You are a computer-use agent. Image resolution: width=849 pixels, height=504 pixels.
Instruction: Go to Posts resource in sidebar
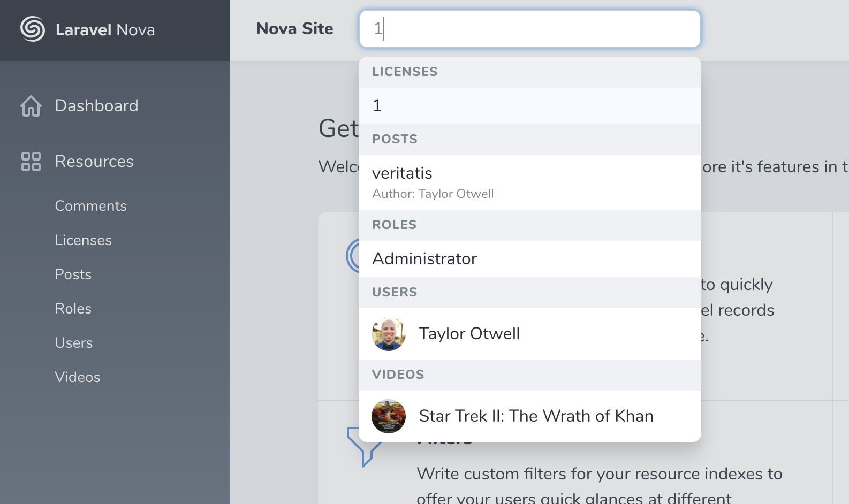point(73,274)
